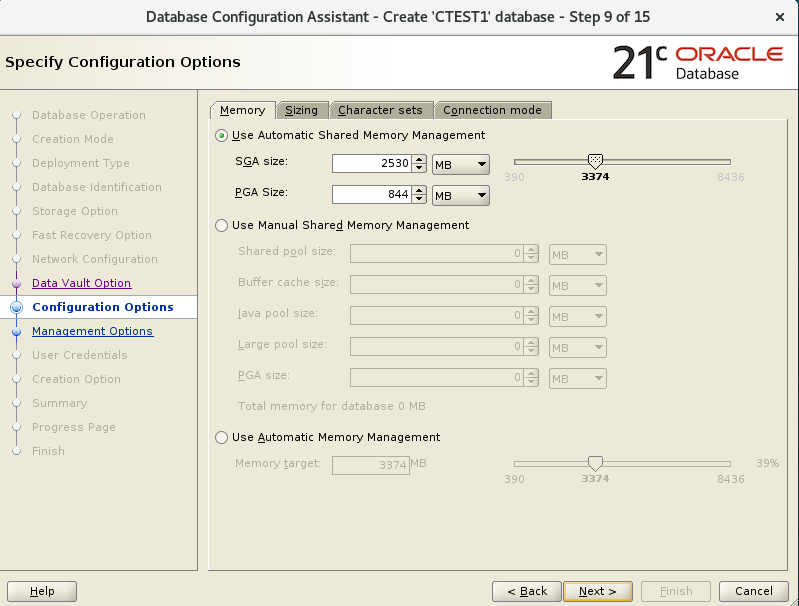Increase PGA Size with up arrow
This screenshot has width=799, height=606.
419,190
